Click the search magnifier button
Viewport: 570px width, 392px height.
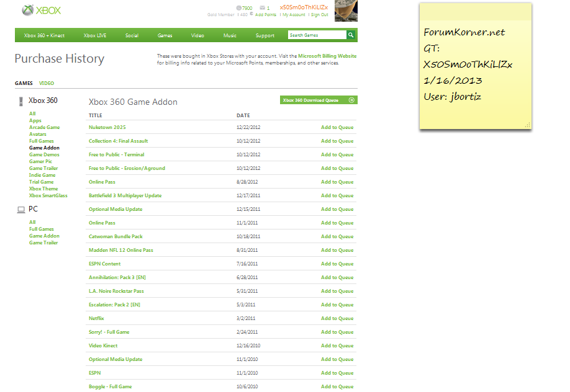click(x=351, y=35)
